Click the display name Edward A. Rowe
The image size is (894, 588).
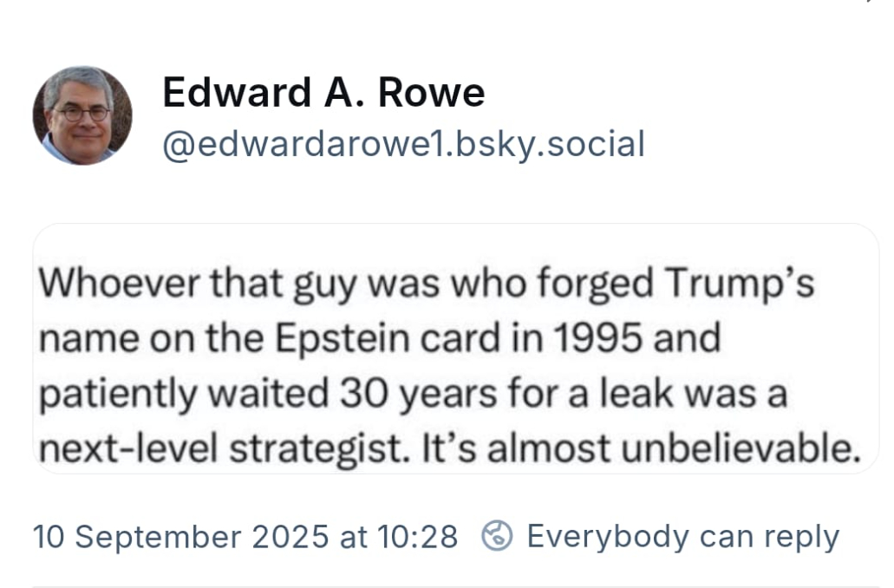coord(323,93)
